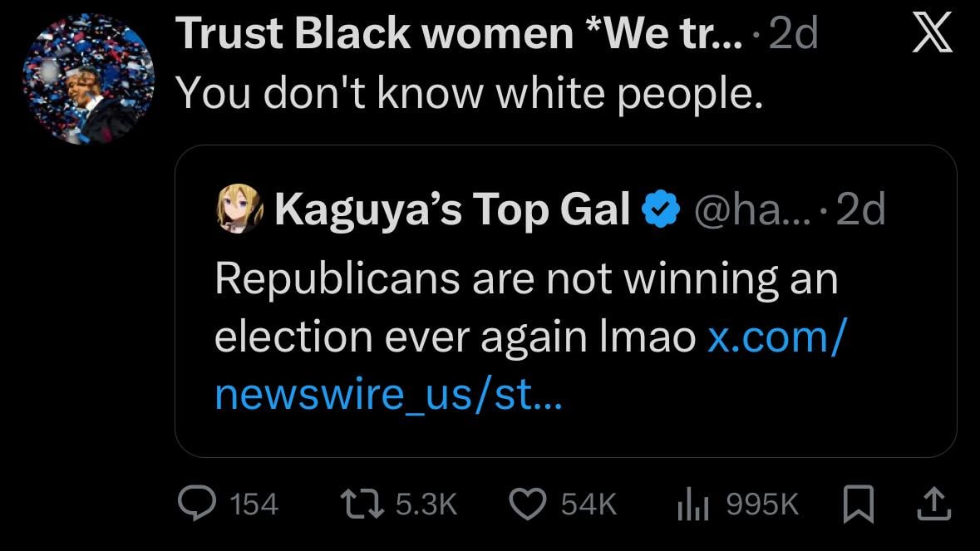The image size is (980, 551).
Task: Open view analytics bar chart icon
Action: pos(692,504)
